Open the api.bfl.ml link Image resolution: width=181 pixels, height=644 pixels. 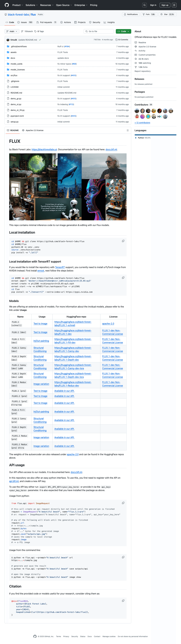tap(14, 481)
